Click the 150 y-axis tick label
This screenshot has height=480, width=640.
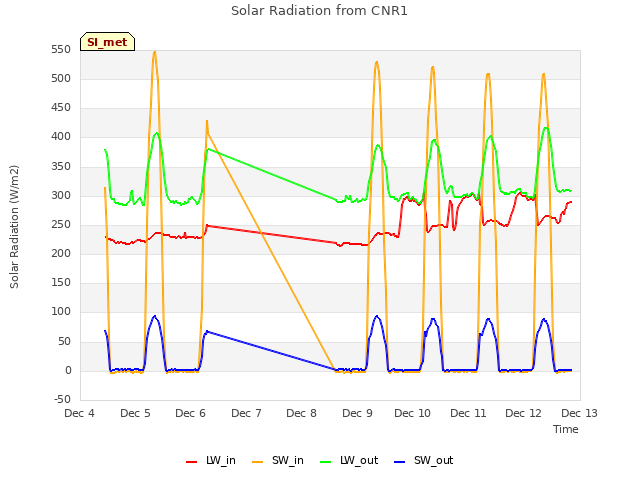[x=61, y=282]
